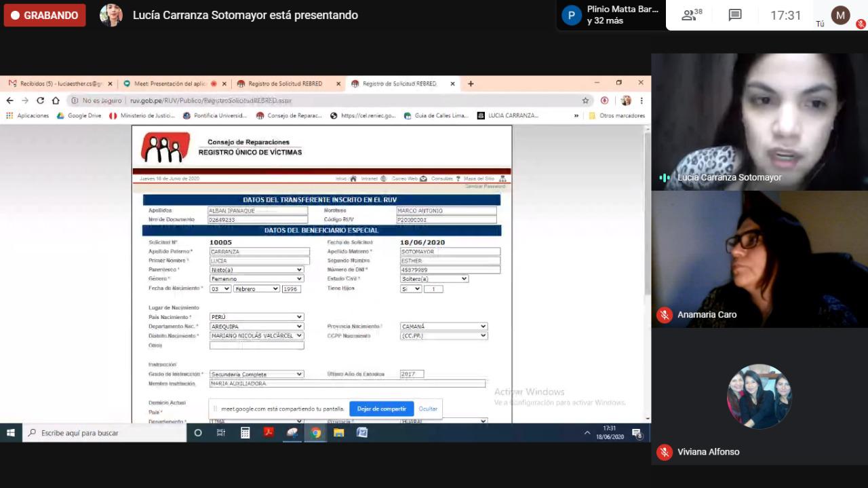Image resolution: width=868 pixels, height=488 pixels.
Task: Click the GRABANDO recording indicator
Action: coord(45,15)
